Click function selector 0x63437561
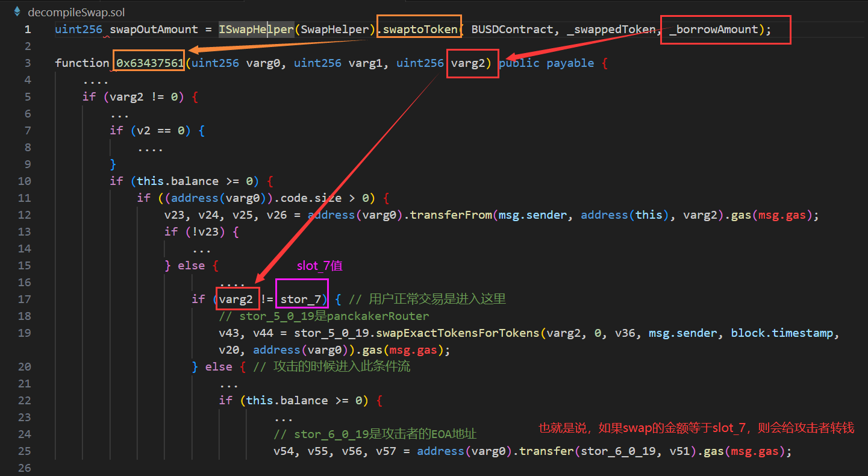The width and height of the screenshot is (868, 476). 150,63
